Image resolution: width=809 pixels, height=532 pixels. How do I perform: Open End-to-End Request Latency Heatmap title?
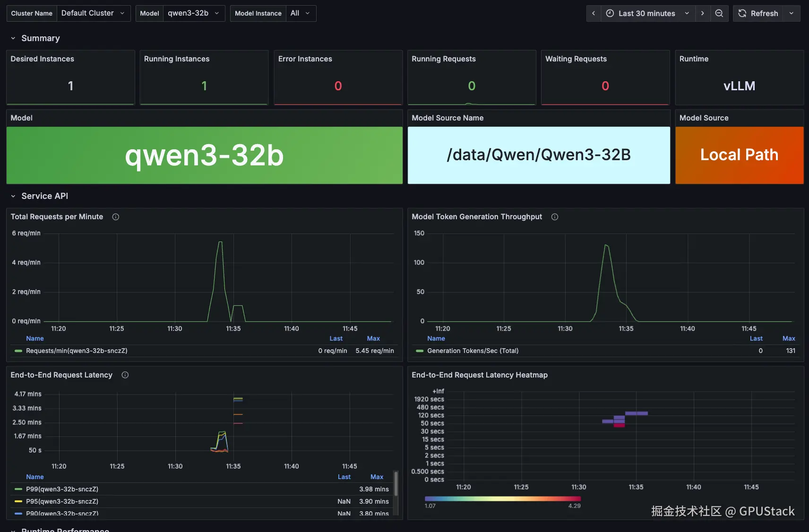[480, 375]
